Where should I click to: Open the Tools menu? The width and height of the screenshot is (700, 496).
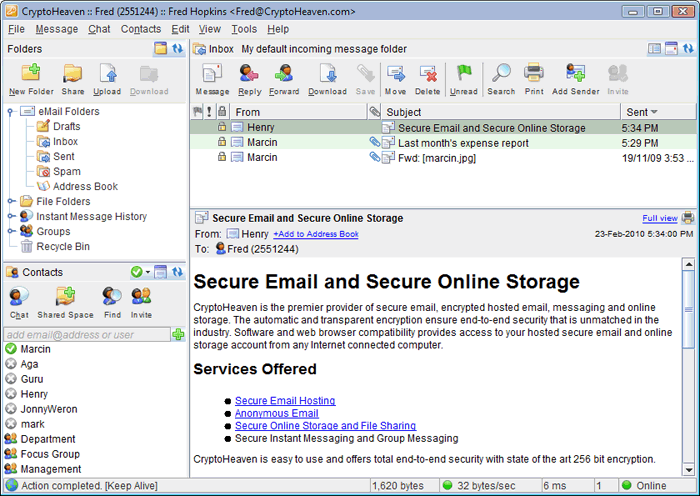click(x=244, y=29)
